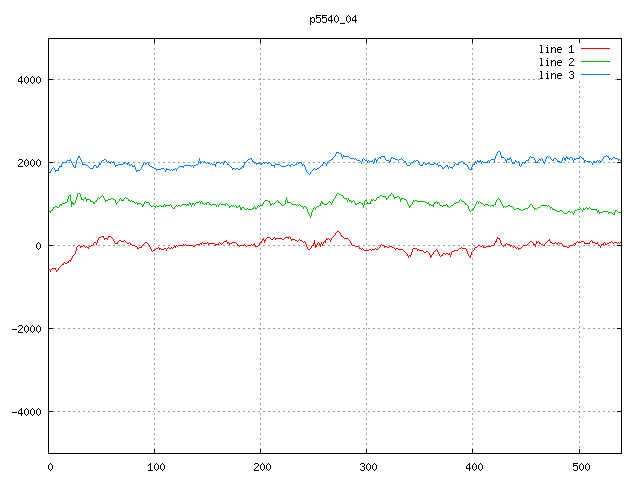Click the 100 x-axis tick label
This screenshot has height=480, width=640.
tap(156, 467)
